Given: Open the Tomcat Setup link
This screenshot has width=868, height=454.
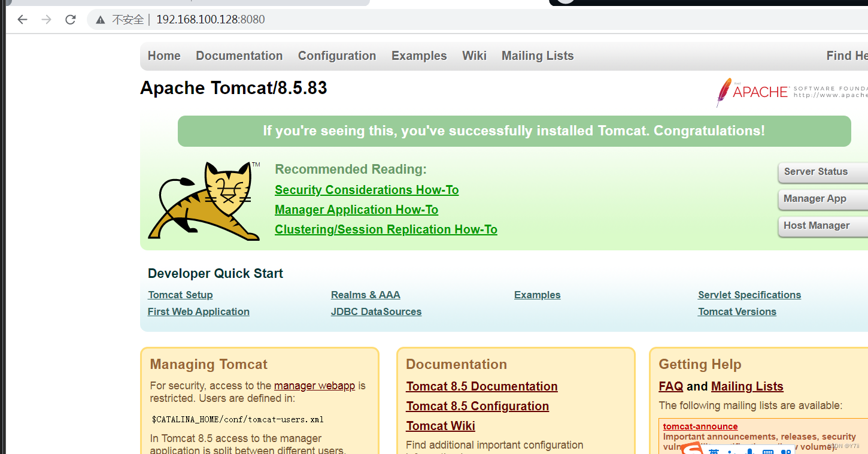Looking at the screenshot, I should (x=180, y=295).
